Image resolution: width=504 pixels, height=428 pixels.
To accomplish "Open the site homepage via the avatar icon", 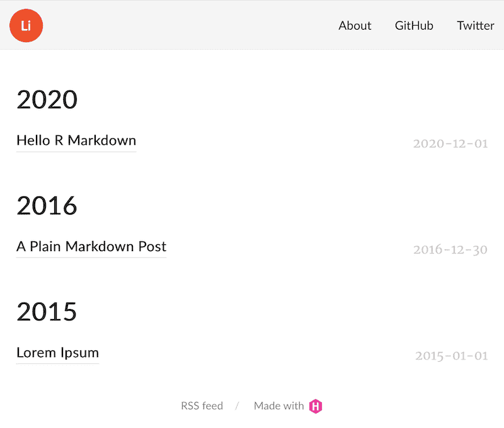I will point(26,26).
